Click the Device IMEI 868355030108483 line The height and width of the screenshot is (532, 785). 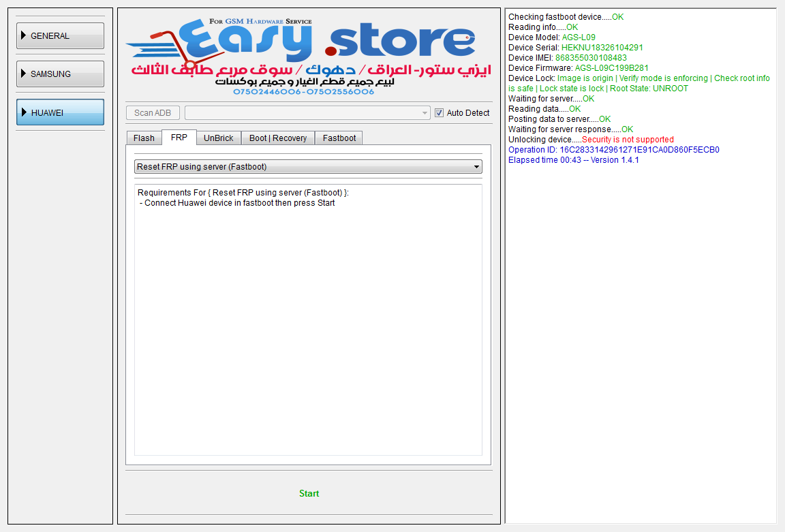(567, 58)
